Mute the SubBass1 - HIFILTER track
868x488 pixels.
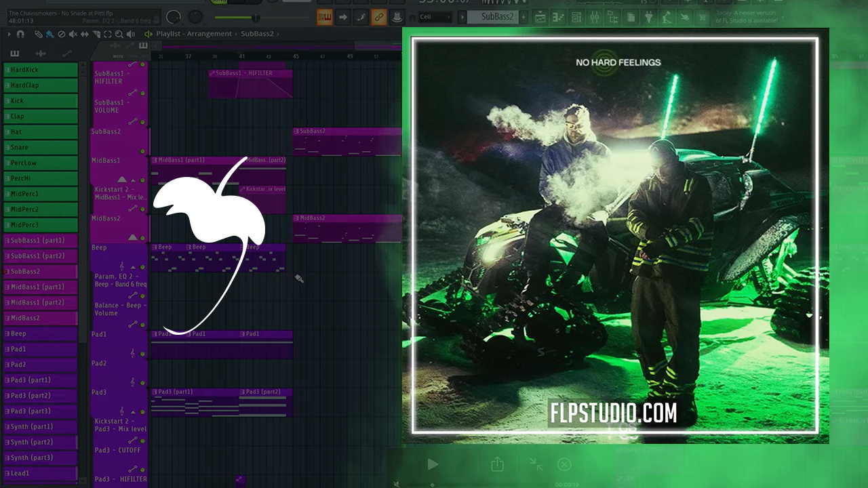pyautogui.click(x=142, y=92)
